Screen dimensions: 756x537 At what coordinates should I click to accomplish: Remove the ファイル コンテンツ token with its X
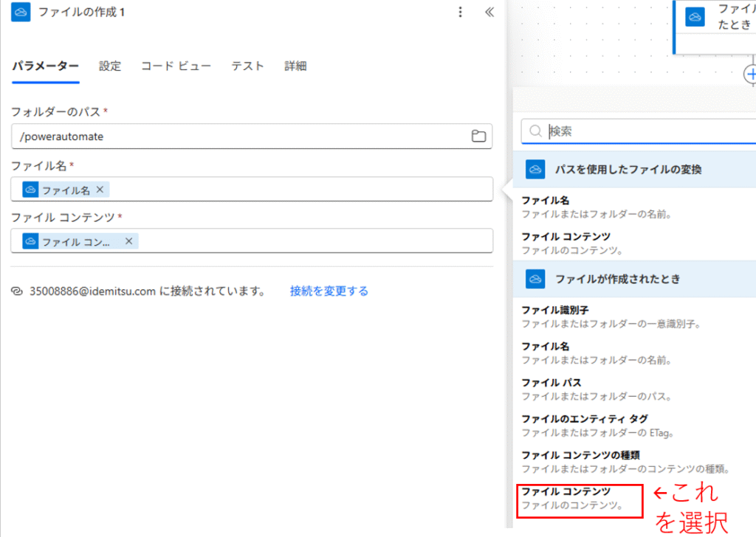pyautogui.click(x=128, y=241)
